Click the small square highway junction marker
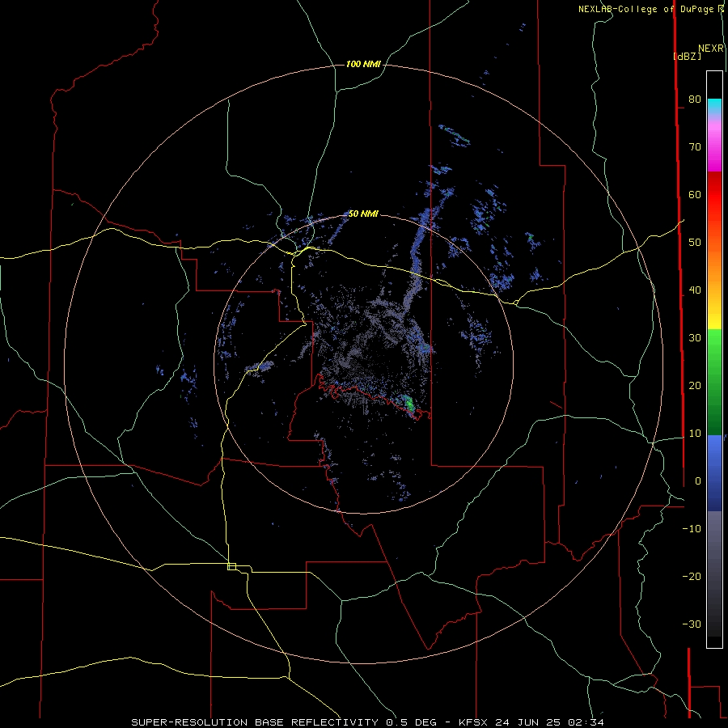728x728 pixels. 231,566
